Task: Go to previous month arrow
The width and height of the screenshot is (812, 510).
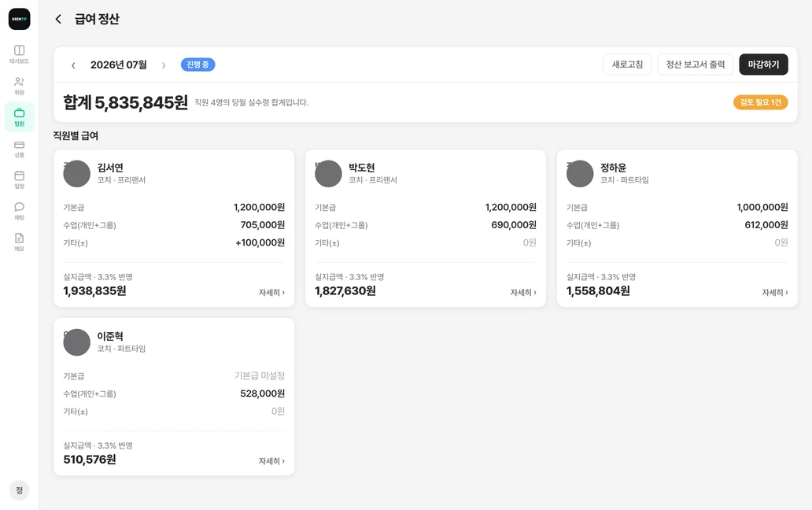Action: (73, 65)
